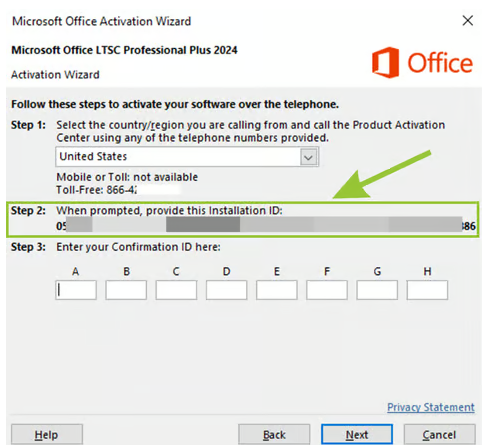The height and width of the screenshot is (445, 483).
Task: Close the Activation Wizard window
Action: click(x=468, y=21)
